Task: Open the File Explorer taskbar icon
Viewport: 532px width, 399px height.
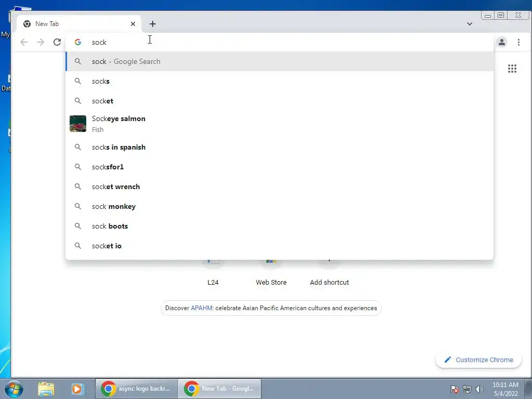Action: tap(46, 389)
